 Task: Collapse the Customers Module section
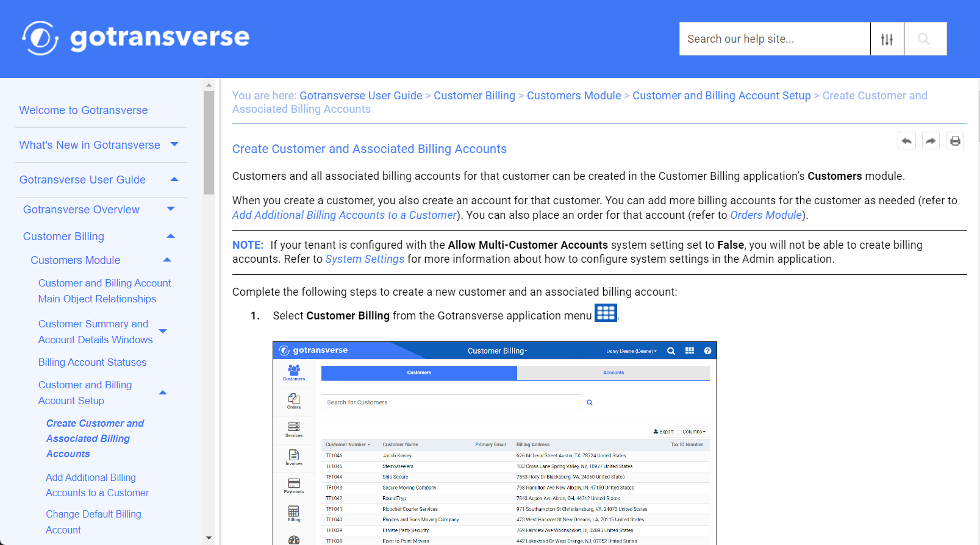pyautogui.click(x=167, y=260)
